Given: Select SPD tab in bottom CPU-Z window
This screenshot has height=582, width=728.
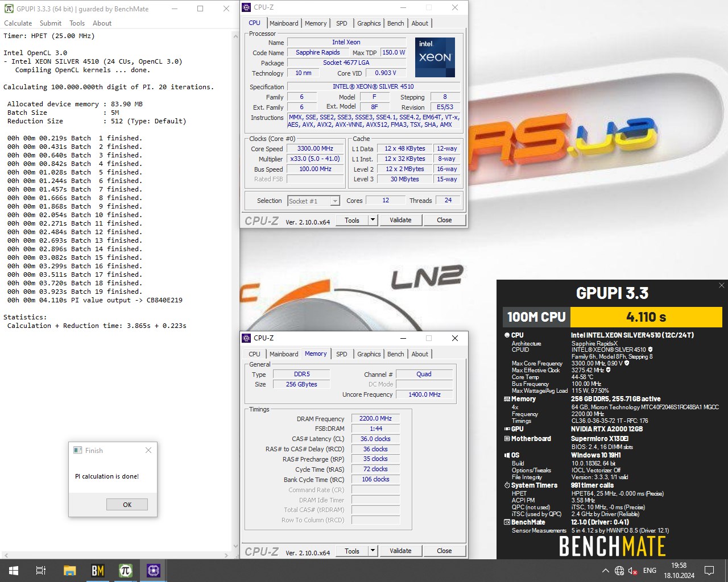Looking at the screenshot, I should [341, 354].
